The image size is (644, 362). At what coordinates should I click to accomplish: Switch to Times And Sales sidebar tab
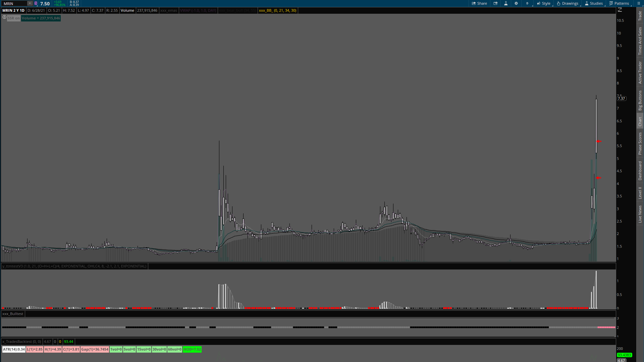[x=640, y=41]
